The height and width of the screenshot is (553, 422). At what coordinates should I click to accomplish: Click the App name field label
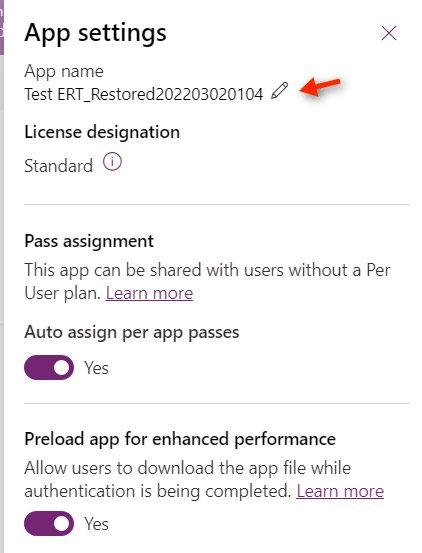64,71
